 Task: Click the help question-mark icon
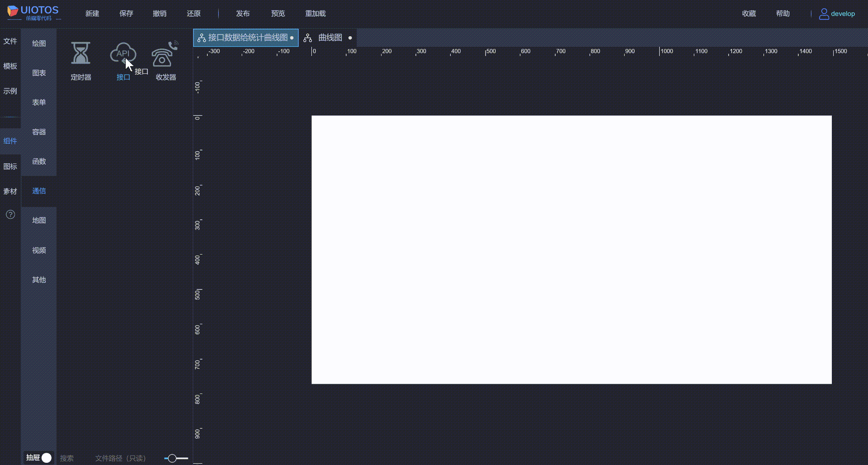click(10, 214)
